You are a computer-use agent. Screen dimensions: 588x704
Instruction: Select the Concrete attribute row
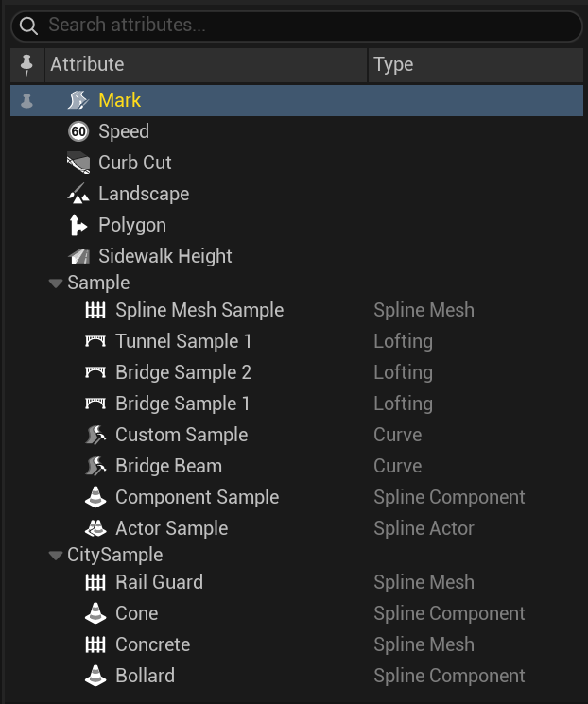click(297, 644)
